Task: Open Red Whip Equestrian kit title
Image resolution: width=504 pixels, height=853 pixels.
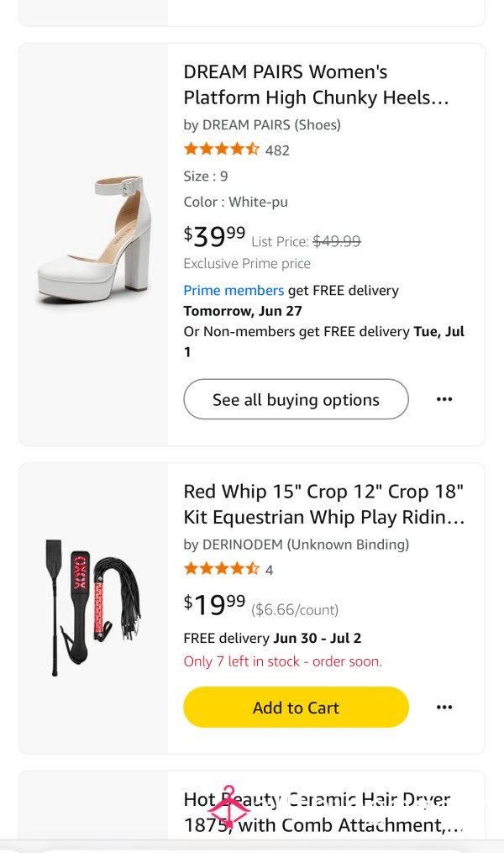Action: (x=324, y=504)
